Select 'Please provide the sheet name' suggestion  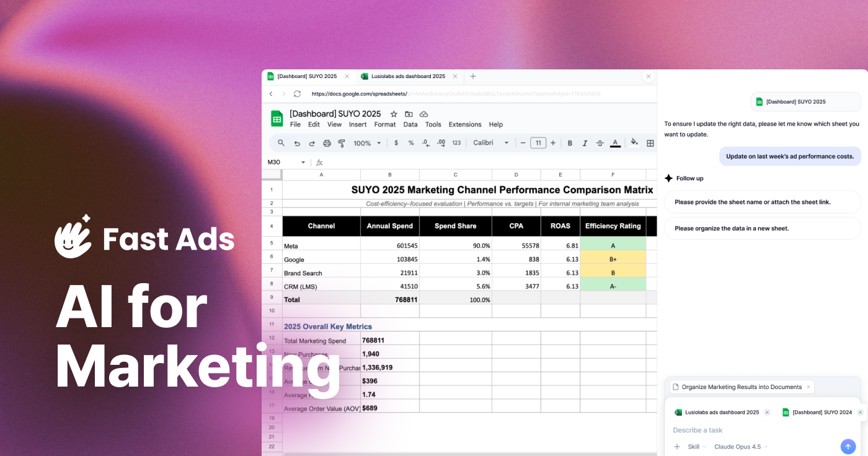tap(762, 202)
